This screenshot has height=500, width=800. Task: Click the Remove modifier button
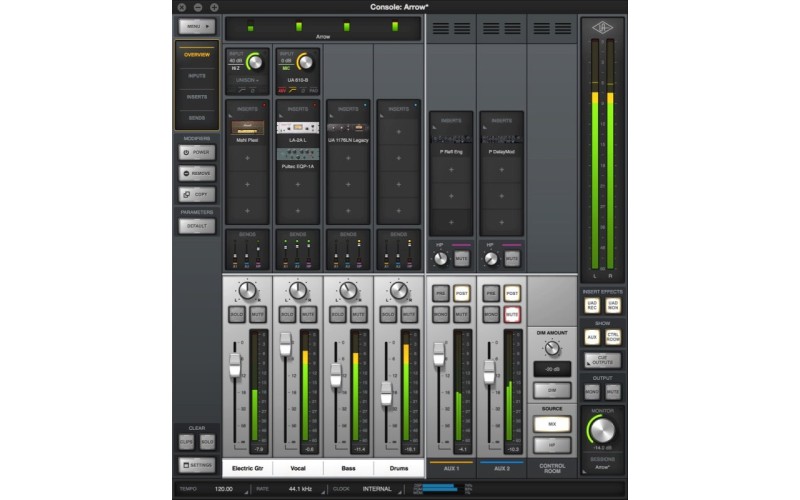197,173
